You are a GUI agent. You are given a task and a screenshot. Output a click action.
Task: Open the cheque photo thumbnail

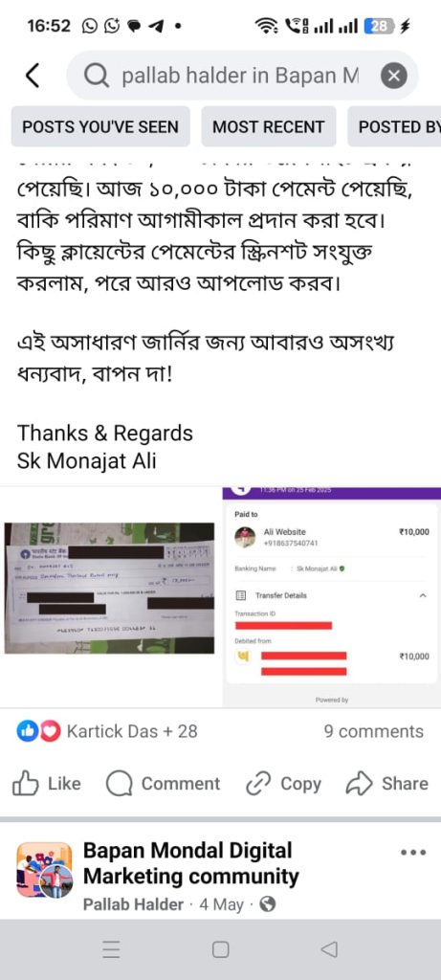click(x=109, y=589)
